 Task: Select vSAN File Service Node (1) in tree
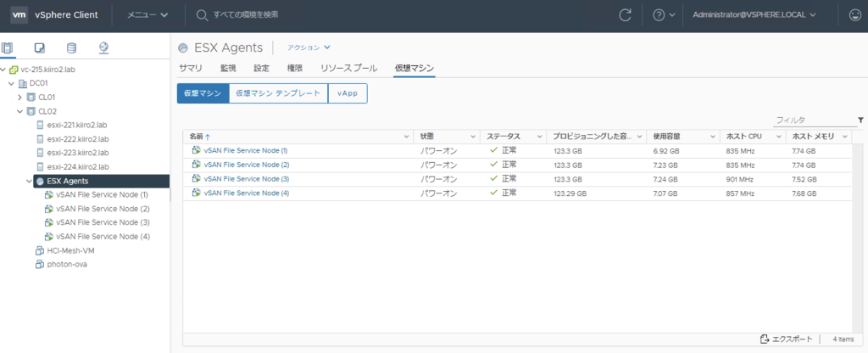[x=102, y=195]
